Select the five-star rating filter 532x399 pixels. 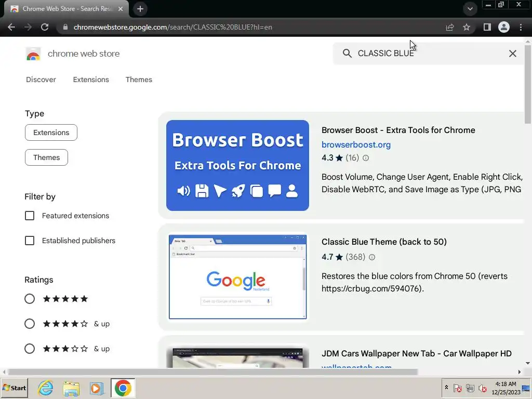click(30, 299)
